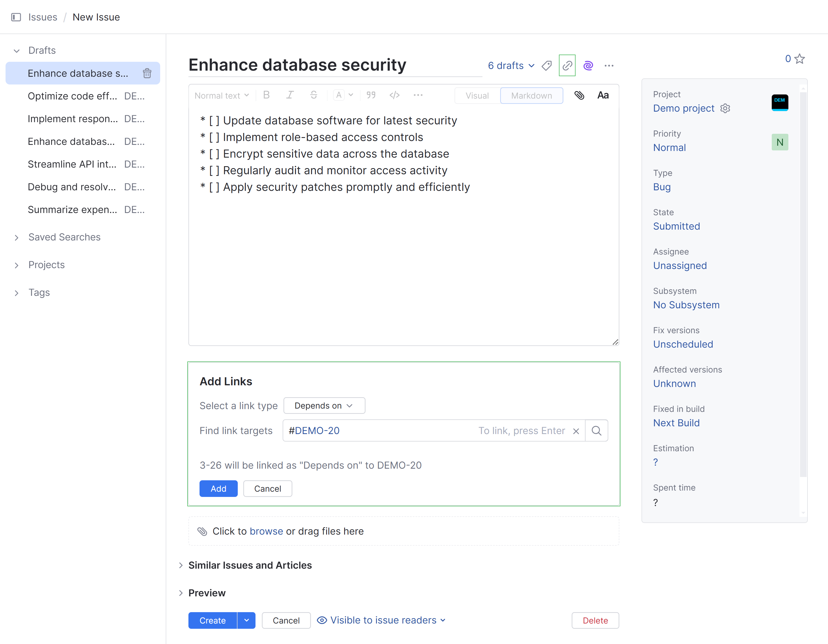Viewport: 828px width, 644px height.
Task: Open Demo project settings via the gear icon
Action: pos(725,108)
